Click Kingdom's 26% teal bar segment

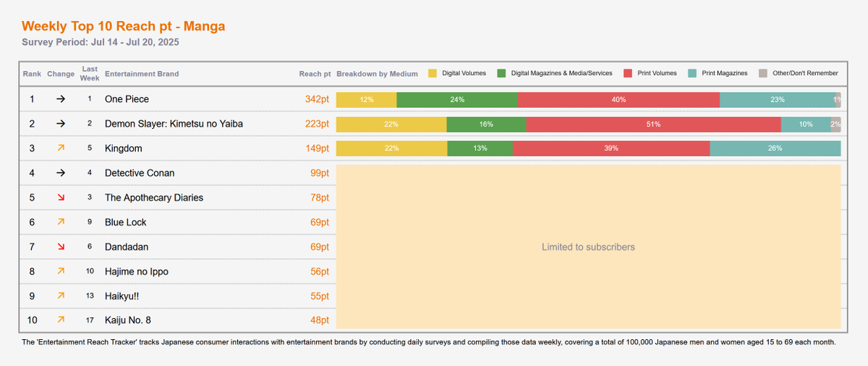coord(775,149)
